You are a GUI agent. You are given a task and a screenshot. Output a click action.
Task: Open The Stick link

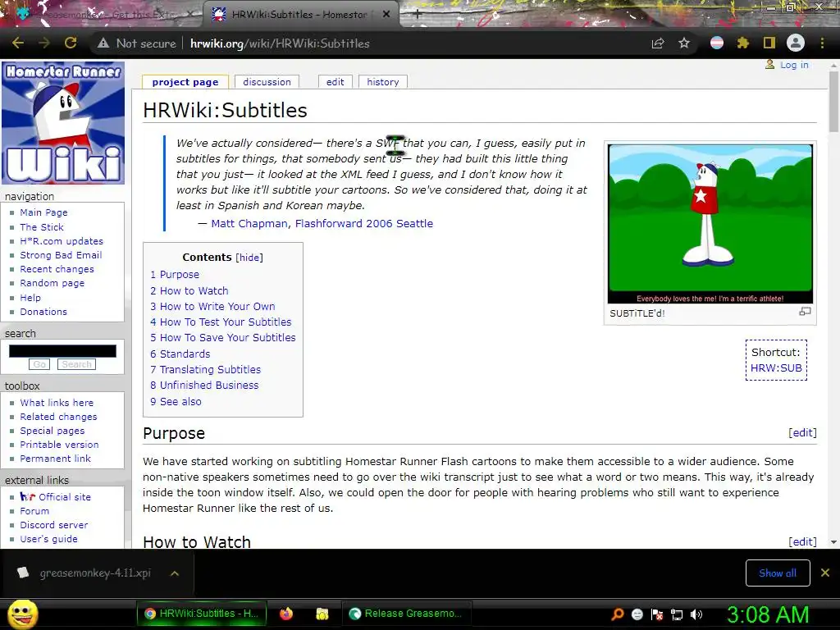42,227
